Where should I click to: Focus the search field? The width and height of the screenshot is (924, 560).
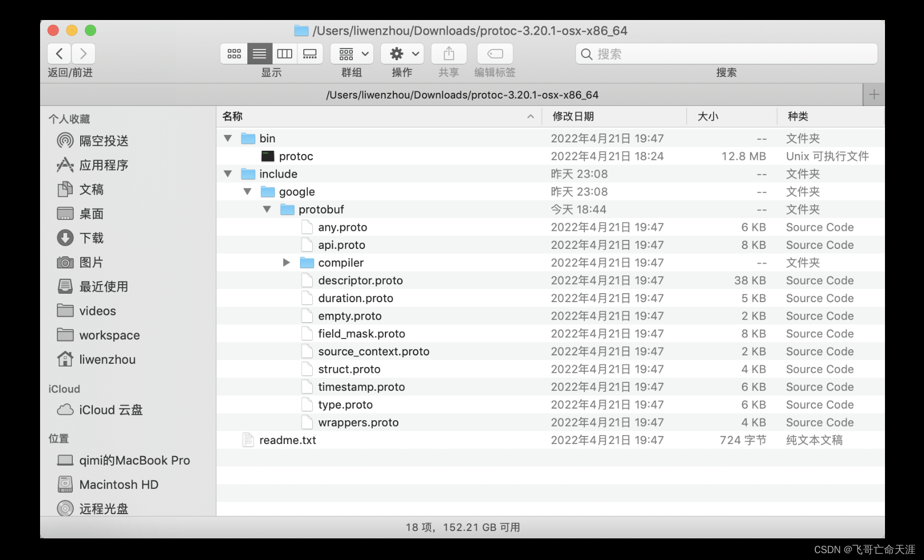[726, 54]
